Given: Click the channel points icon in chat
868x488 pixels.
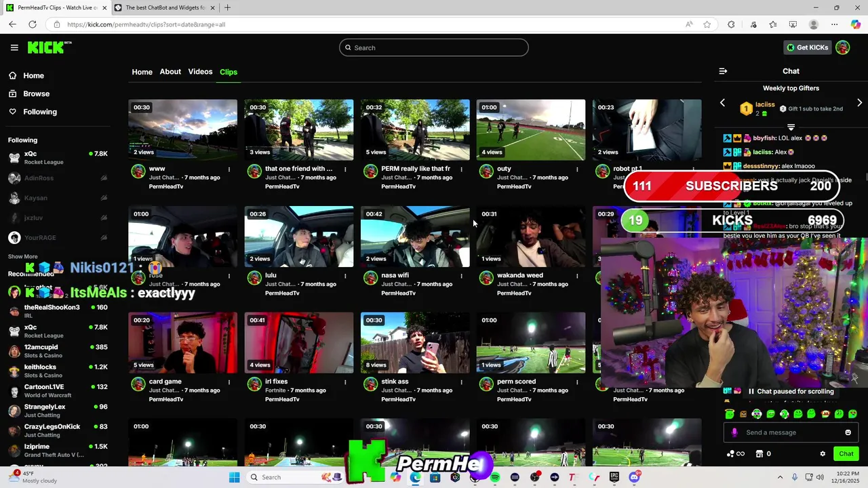Looking at the screenshot, I should tap(730, 454).
